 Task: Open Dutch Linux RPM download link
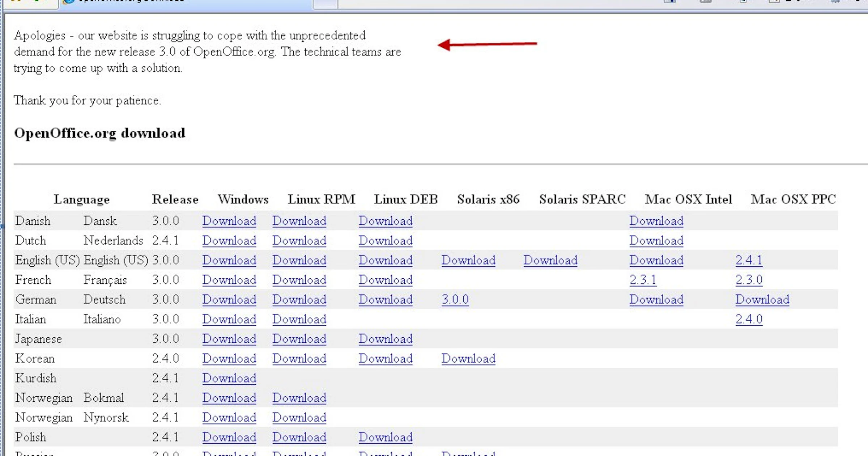pyautogui.click(x=299, y=240)
